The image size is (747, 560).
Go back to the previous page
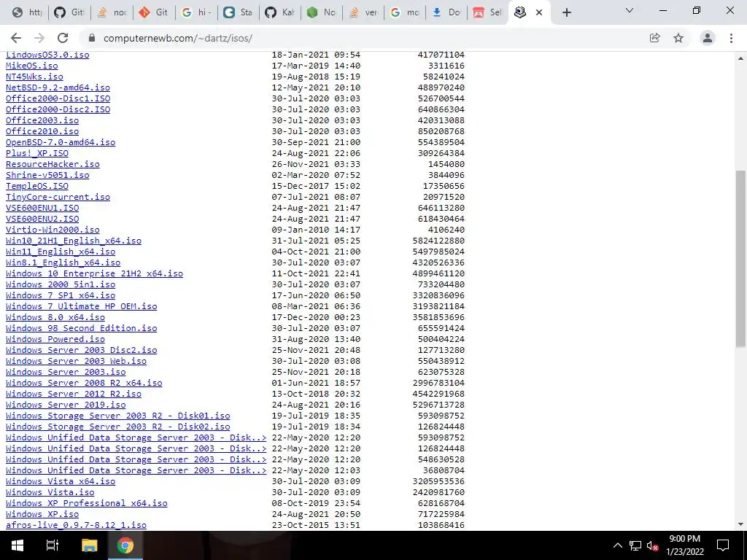tap(16, 38)
